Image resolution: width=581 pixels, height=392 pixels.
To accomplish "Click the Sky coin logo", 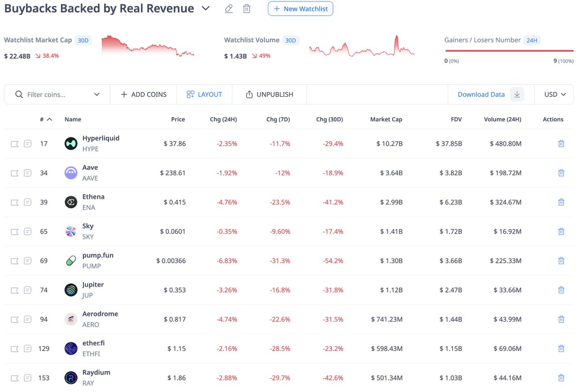I will pyautogui.click(x=71, y=231).
